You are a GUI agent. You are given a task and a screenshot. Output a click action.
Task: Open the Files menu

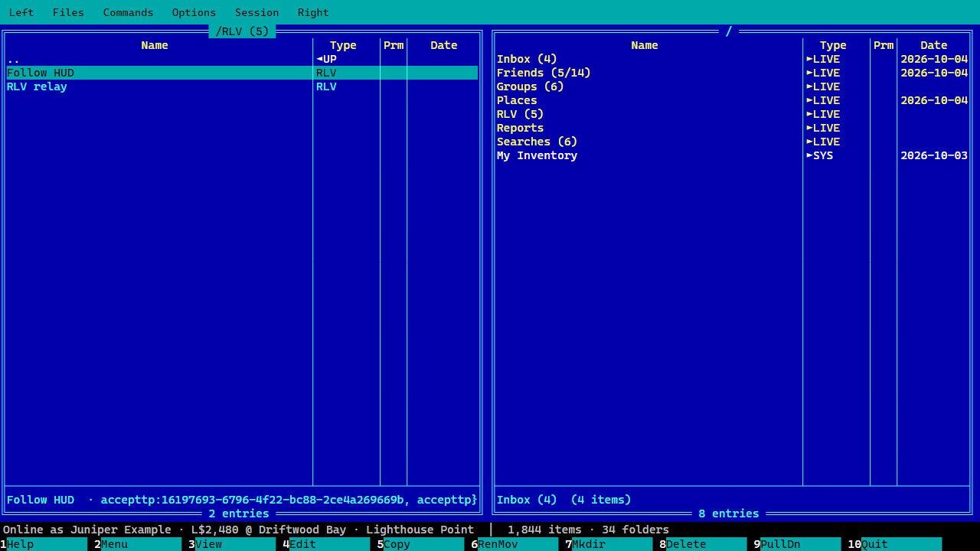[68, 12]
